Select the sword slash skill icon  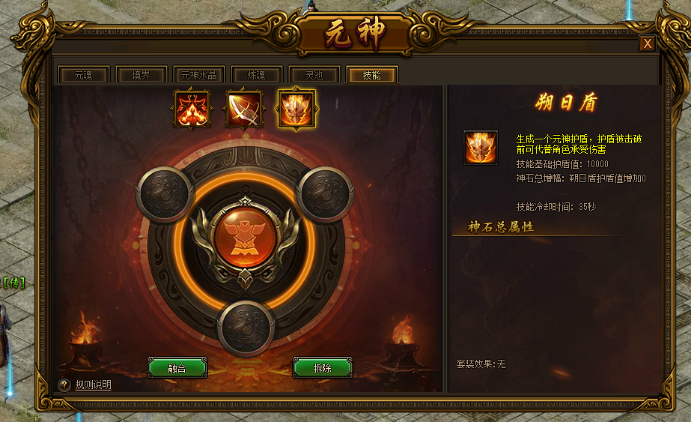(x=244, y=109)
